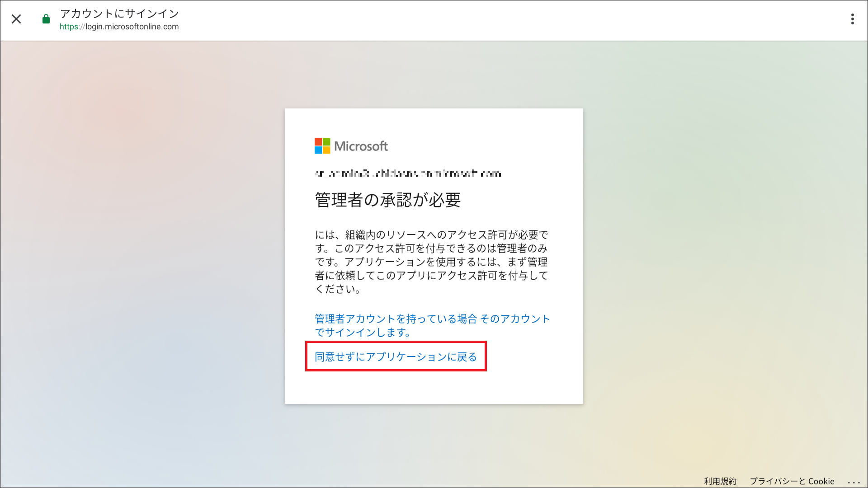Screen dimensions: 868x488
Task: Click the Microsoft wordmark text
Action: coord(361,146)
